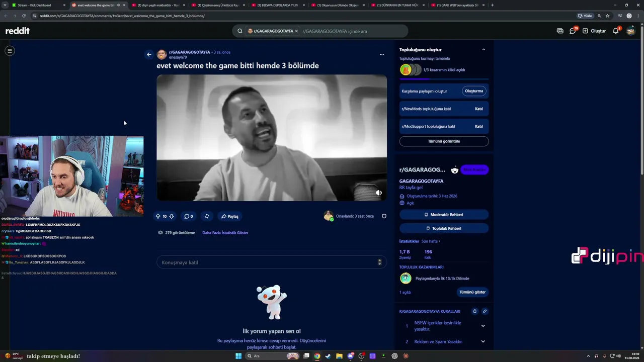644x362 pixels.
Task: Focus the Konuşmaya katıl comment field
Action: (x=272, y=262)
